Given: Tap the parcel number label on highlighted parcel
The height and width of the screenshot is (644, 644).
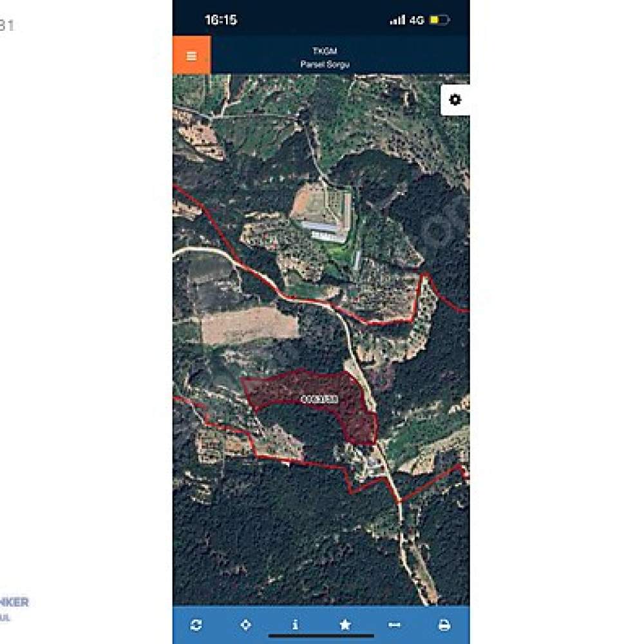Looking at the screenshot, I should (x=320, y=399).
